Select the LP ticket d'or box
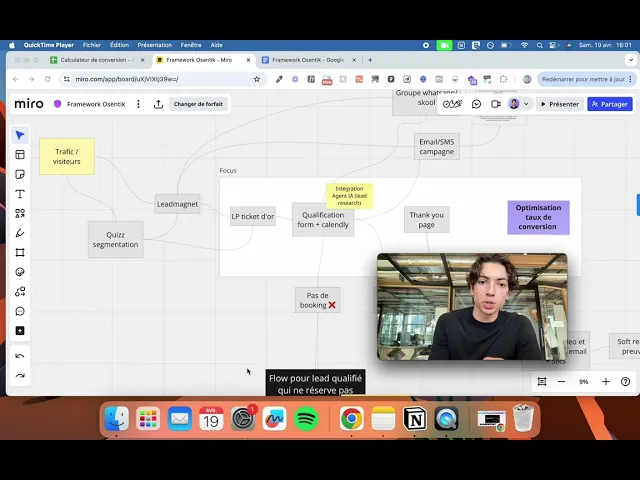Viewport: 640px width, 480px height. click(x=253, y=216)
